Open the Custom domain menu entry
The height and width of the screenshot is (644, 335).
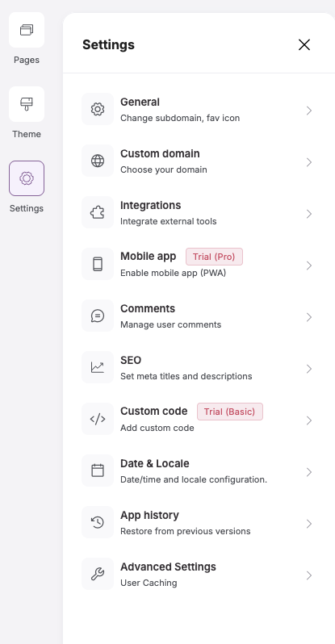199,161
